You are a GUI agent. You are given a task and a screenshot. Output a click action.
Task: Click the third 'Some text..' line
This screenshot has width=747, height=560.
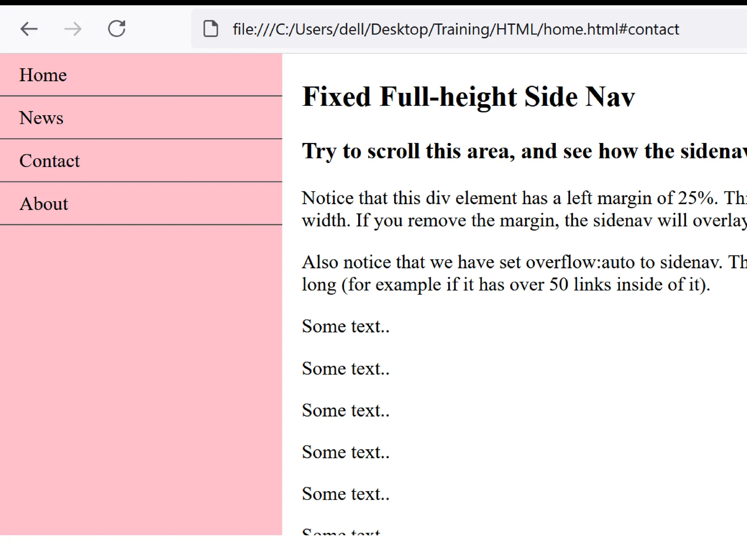[x=345, y=411]
